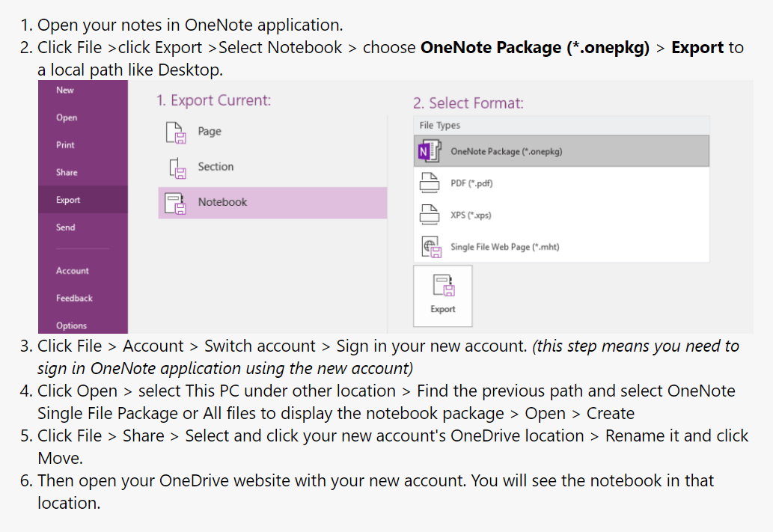Click the '1. Export Current:' heading

point(213,100)
